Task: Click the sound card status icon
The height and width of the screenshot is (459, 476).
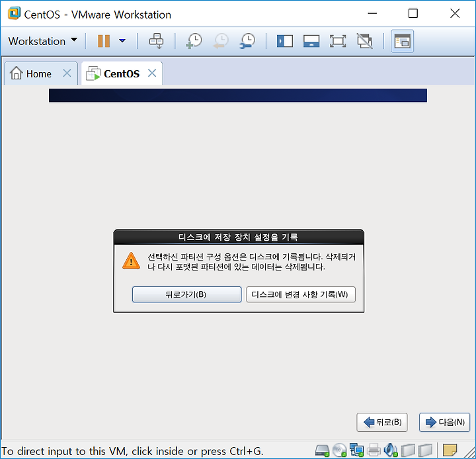Action: click(391, 450)
